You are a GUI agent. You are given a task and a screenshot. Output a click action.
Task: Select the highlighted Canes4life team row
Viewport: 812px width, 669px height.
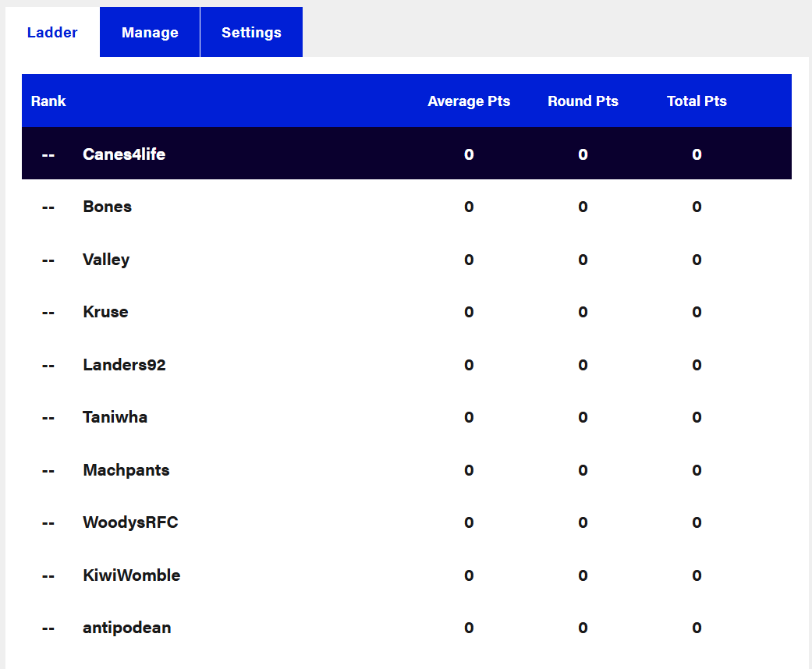coord(124,154)
